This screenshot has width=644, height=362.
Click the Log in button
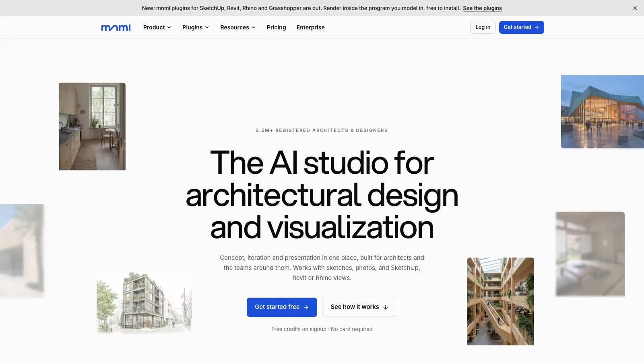483,27
